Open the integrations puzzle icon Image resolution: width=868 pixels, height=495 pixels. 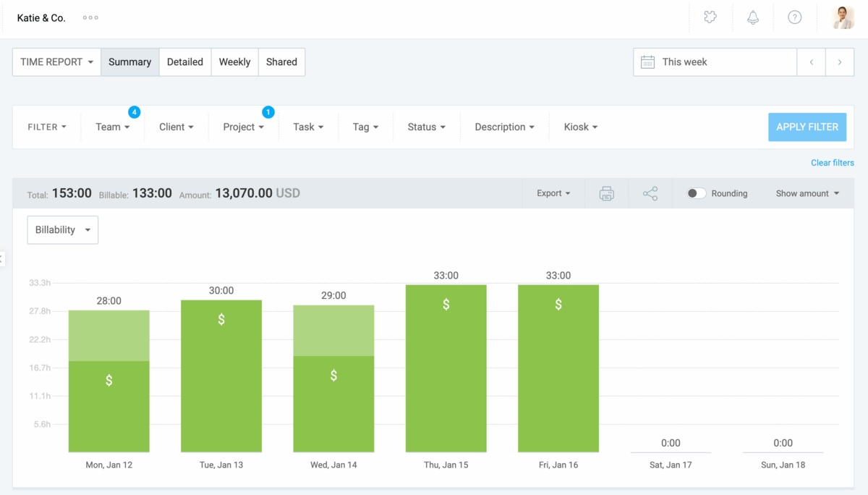click(x=710, y=17)
